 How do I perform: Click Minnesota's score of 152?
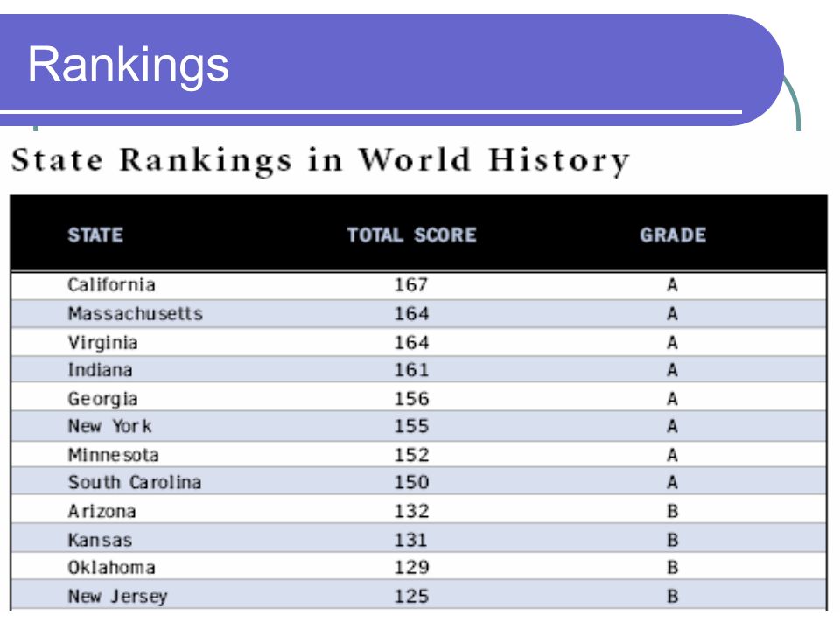[x=411, y=455]
